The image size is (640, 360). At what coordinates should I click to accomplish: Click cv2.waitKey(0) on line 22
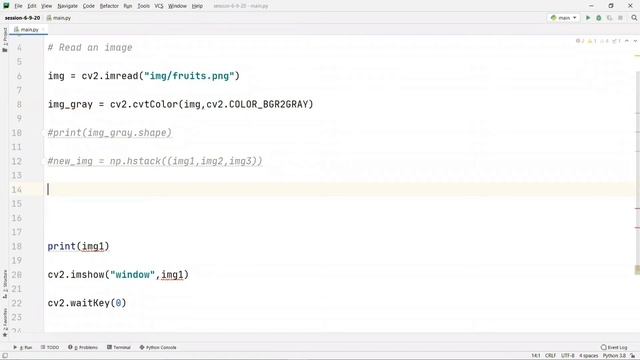[87, 303]
